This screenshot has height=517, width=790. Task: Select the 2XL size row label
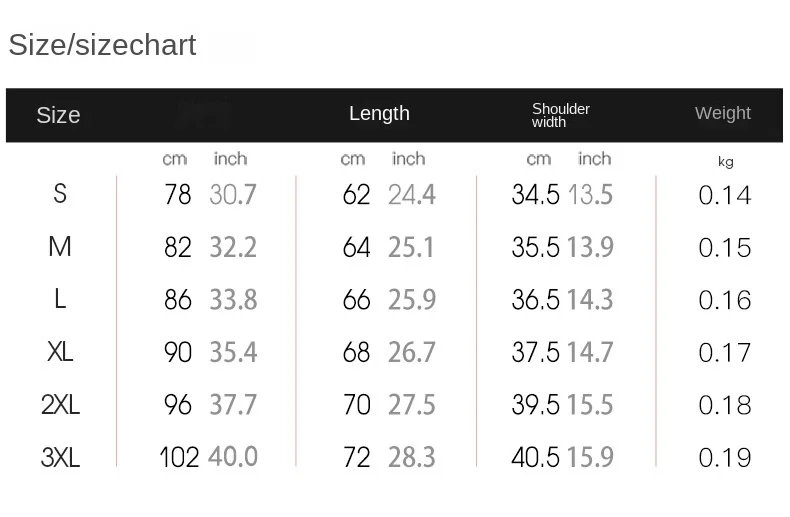(60, 404)
